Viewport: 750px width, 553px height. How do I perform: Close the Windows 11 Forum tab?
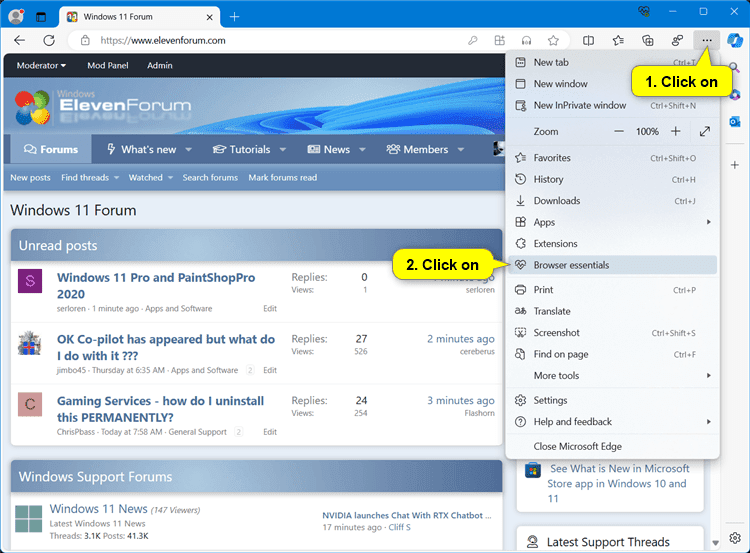(x=210, y=17)
